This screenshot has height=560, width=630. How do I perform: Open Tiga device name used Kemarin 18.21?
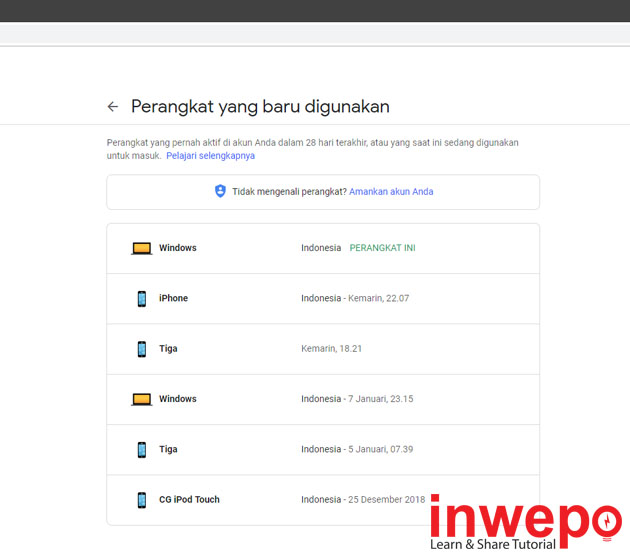168,349
